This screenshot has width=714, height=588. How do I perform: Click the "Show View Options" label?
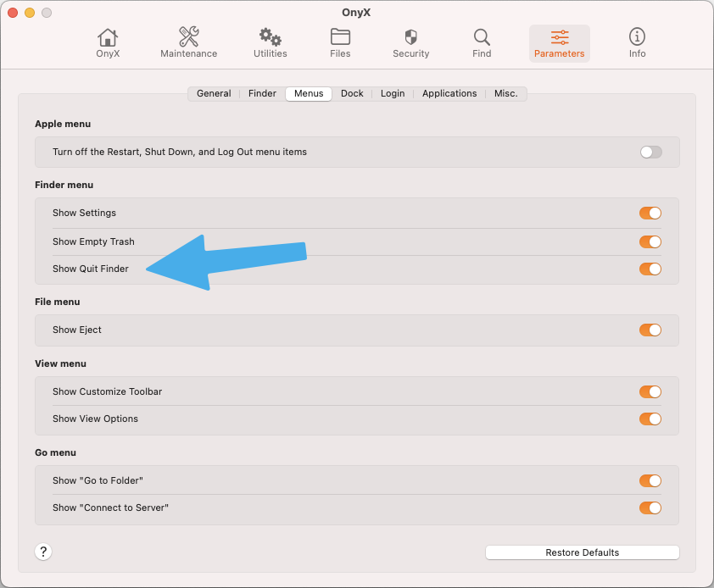point(95,419)
